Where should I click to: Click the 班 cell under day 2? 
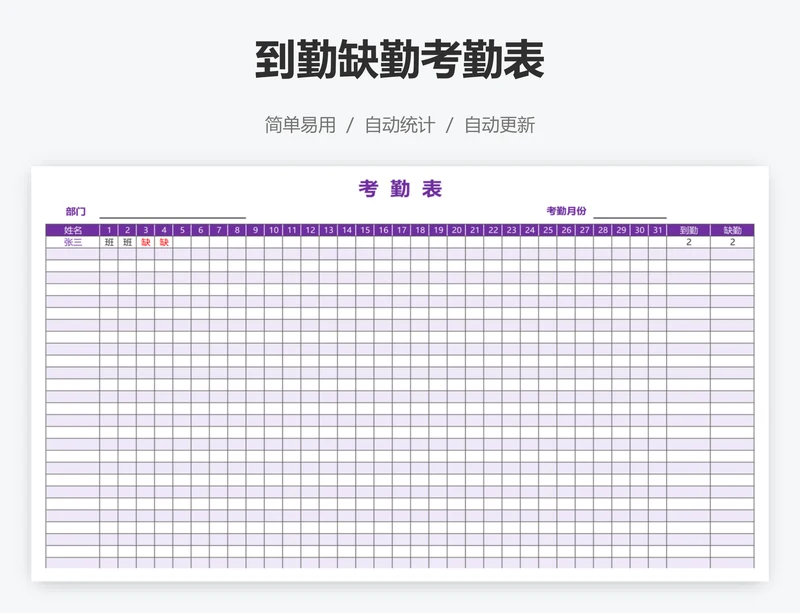point(127,242)
